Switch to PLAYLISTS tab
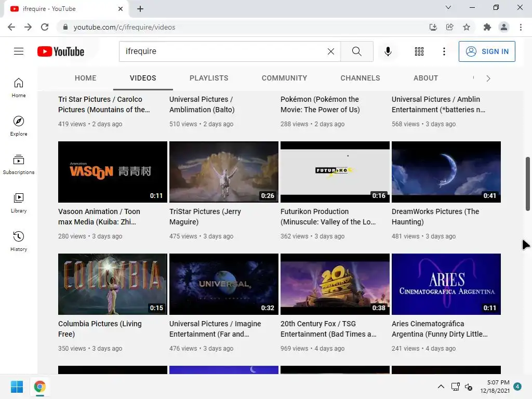The image size is (532, 399). coord(209,78)
